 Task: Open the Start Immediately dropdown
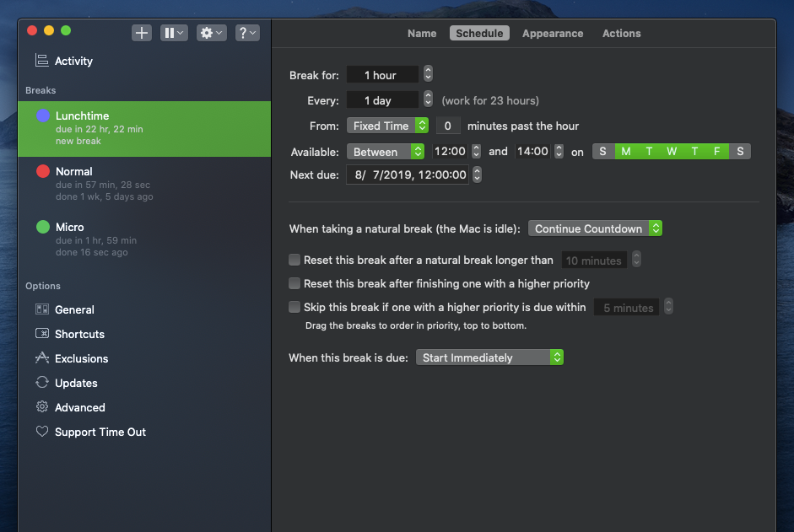point(489,357)
